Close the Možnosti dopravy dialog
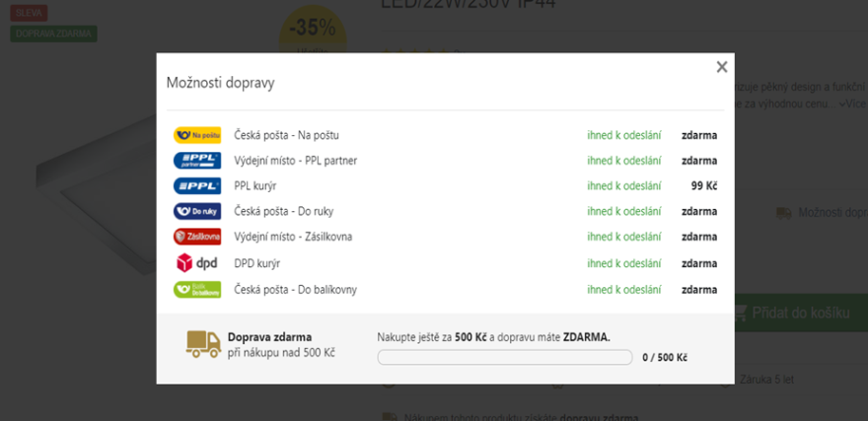 pyautogui.click(x=721, y=67)
